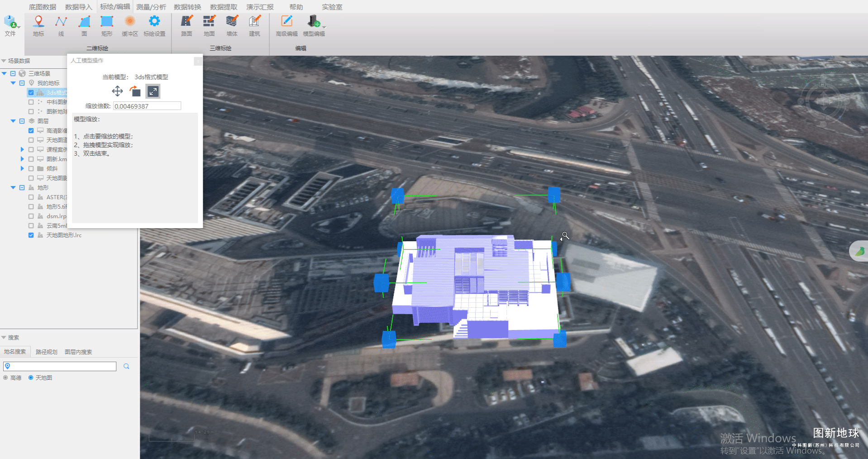This screenshot has width=868, height=459.
Task: Select the 面 polygon drawing tool
Action: pyautogui.click(x=84, y=26)
